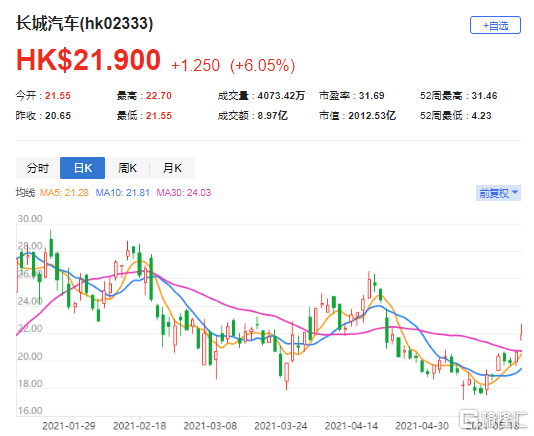This screenshot has height=436, width=534.
Task: Click the 均线 label before the MA values
Action: click(x=25, y=193)
